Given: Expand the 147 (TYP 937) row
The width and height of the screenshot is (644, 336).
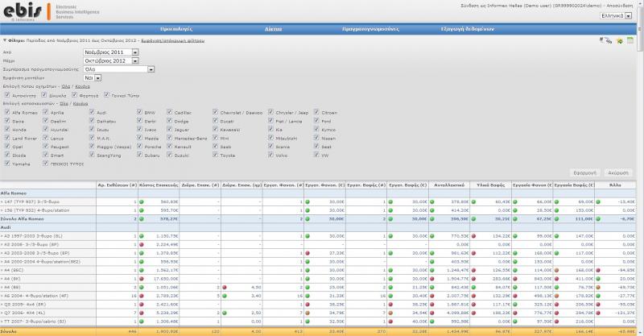Looking at the screenshot, I should (x=2, y=202).
